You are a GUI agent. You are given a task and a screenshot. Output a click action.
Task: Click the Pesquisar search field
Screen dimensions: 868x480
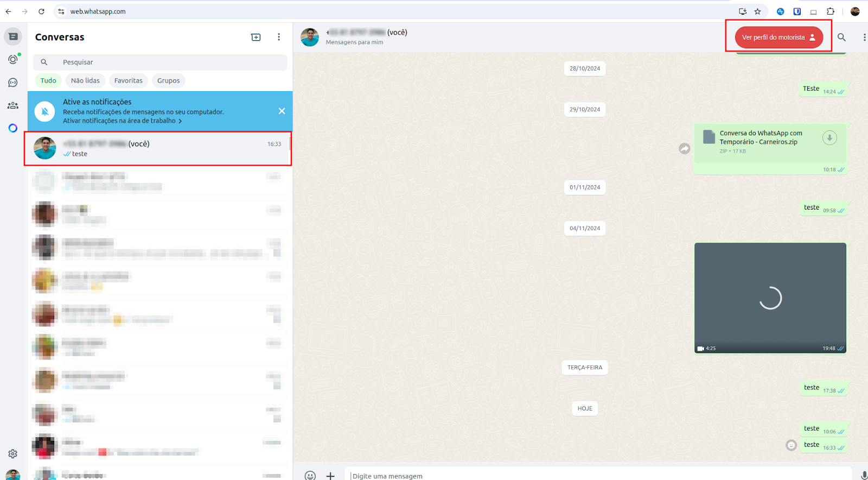[163, 62]
